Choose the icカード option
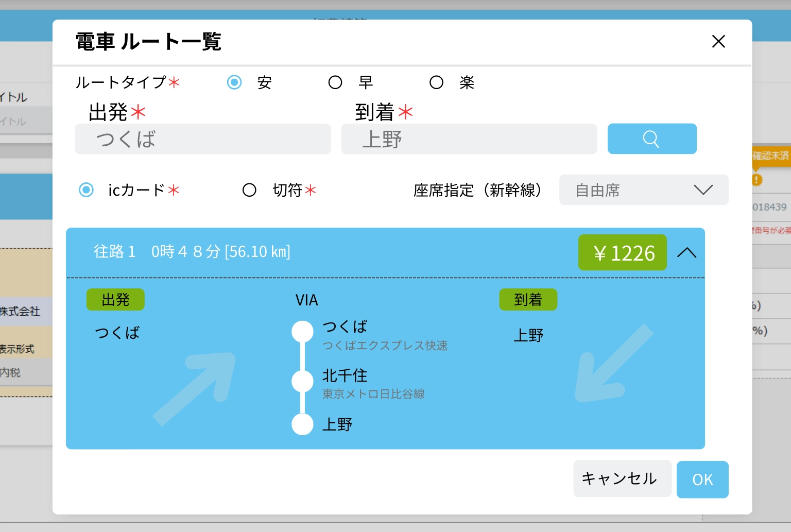791x532 pixels. [x=86, y=190]
